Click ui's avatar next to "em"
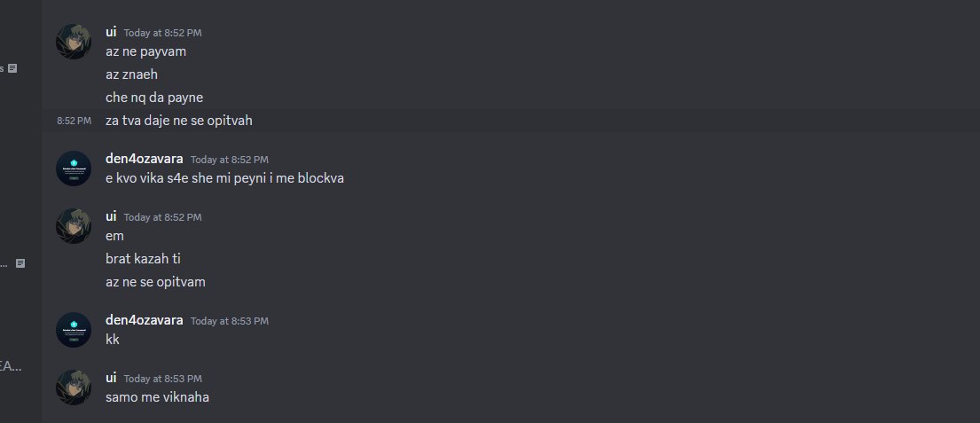Screen dimensions: 980x423 pyautogui.click(x=74, y=226)
